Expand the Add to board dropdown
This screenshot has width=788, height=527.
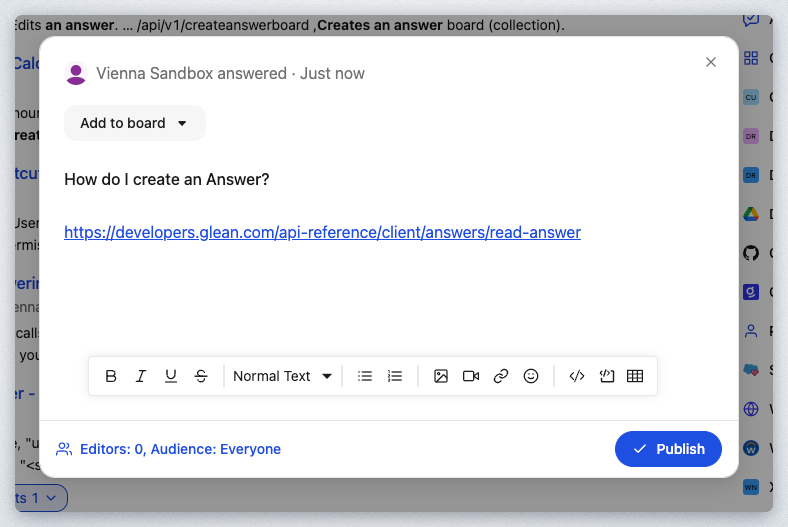tap(134, 123)
